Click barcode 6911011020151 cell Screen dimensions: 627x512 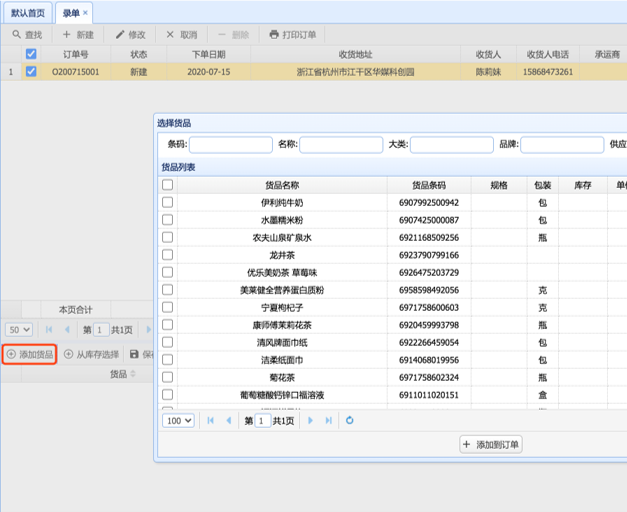point(429,395)
